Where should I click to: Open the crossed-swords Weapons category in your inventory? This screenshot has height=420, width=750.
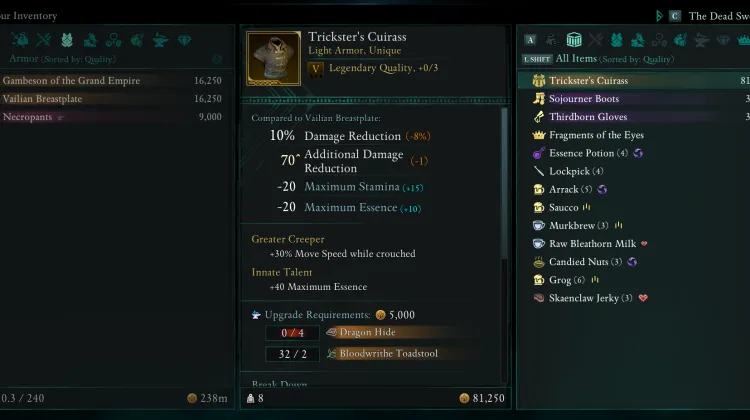44,40
